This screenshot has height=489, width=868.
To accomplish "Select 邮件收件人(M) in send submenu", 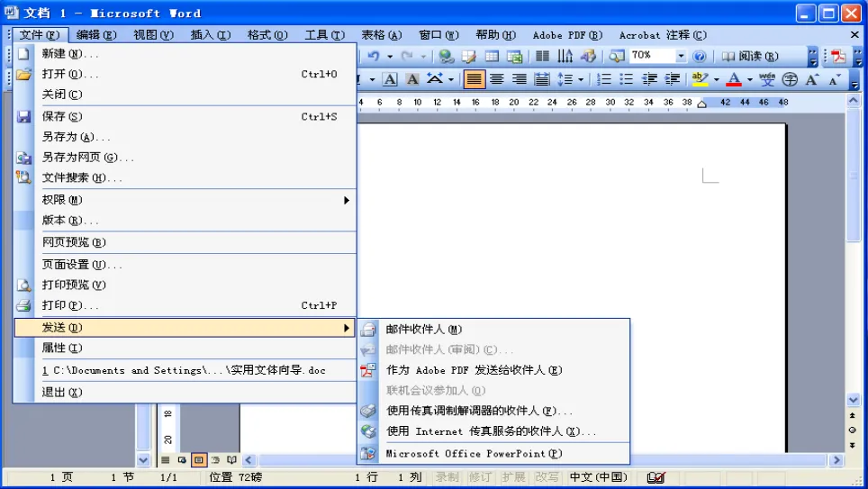I will 493,329.
